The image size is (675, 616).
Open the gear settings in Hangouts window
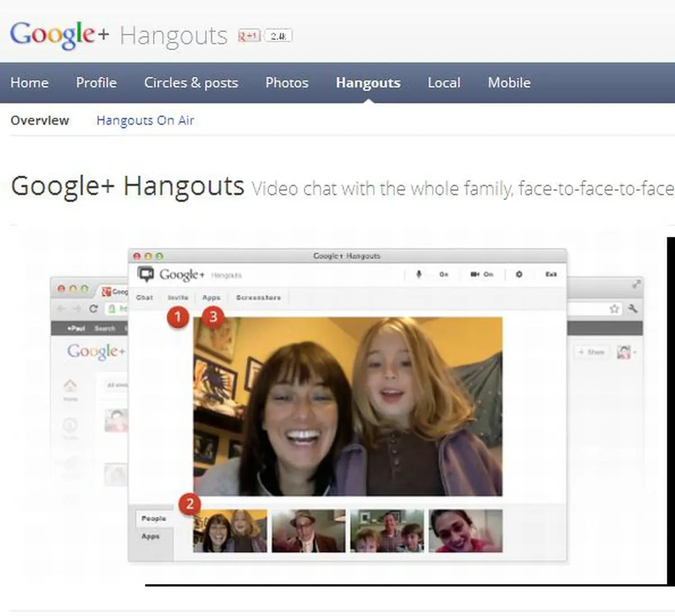(519, 274)
